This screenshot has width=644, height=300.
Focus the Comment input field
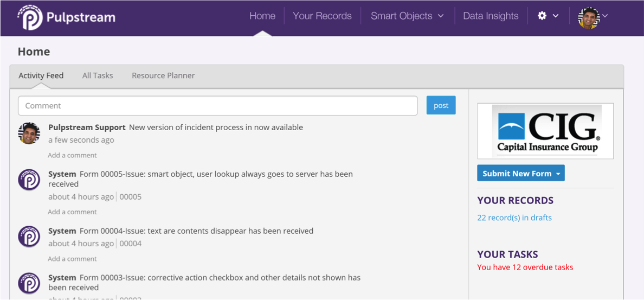pyautogui.click(x=217, y=106)
